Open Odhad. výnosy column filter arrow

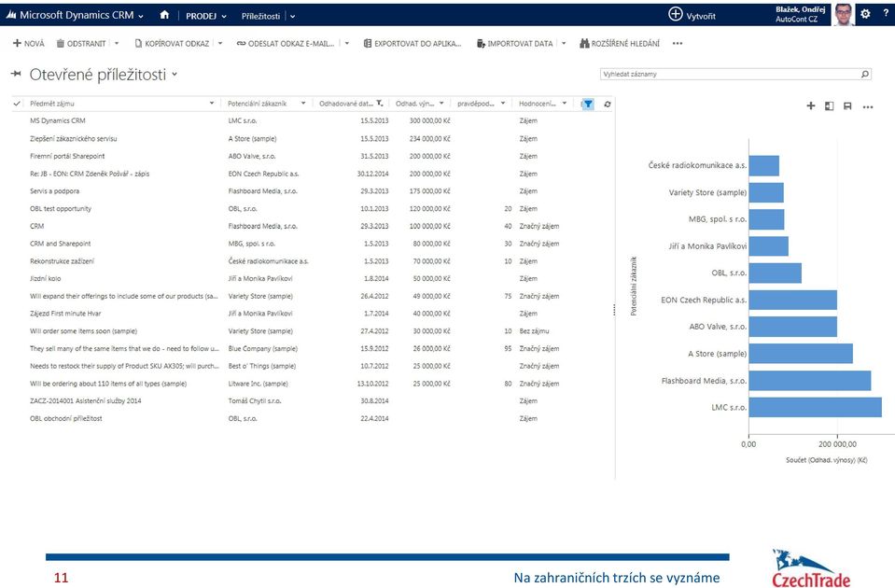tap(441, 104)
